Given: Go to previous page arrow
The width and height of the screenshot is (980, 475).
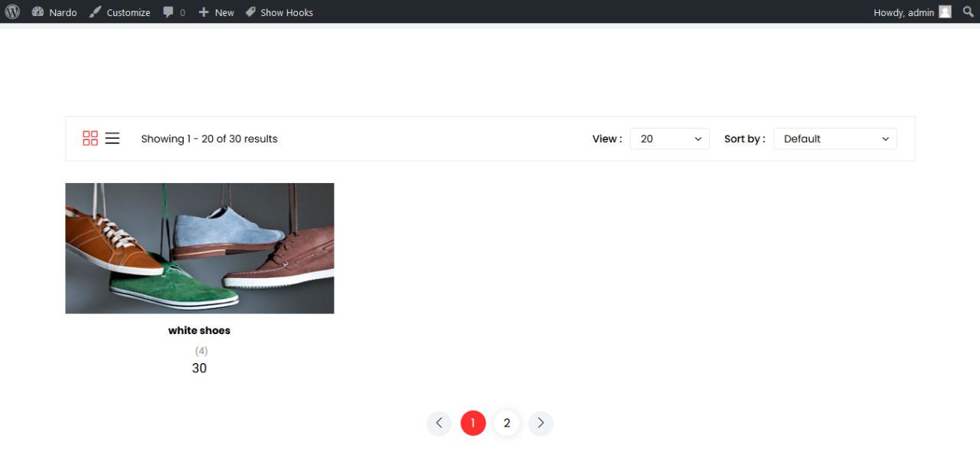Looking at the screenshot, I should tap(439, 423).
